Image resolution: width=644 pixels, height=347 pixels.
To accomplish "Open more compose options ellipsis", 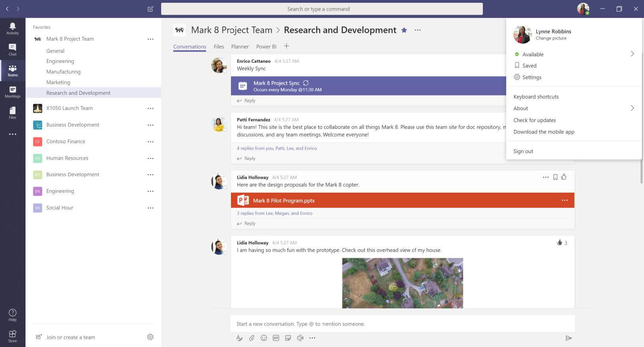I will pyautogui.click(x=312, y=338).
